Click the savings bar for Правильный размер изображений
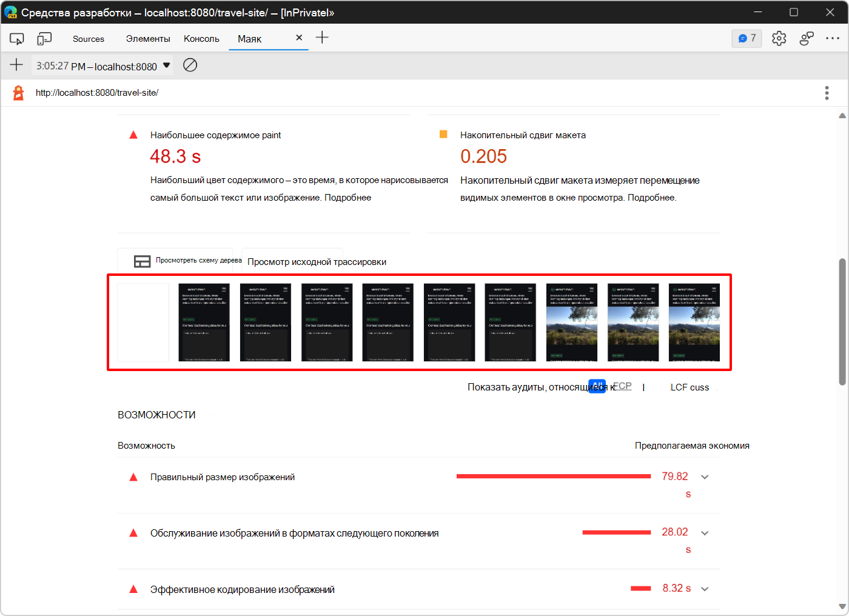The height and width of the screenshot is (616, 849). [x=554, y=477]
